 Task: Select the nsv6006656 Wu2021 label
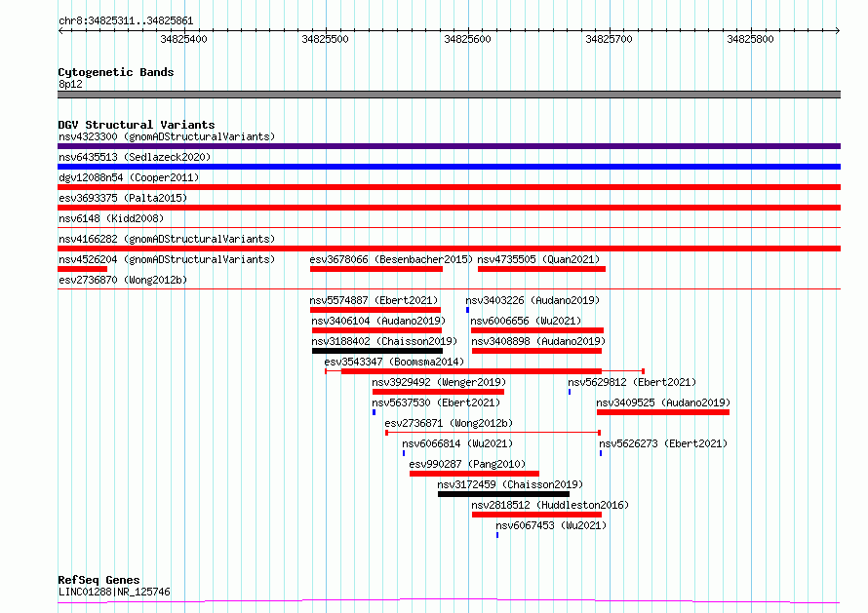point(526,321)
